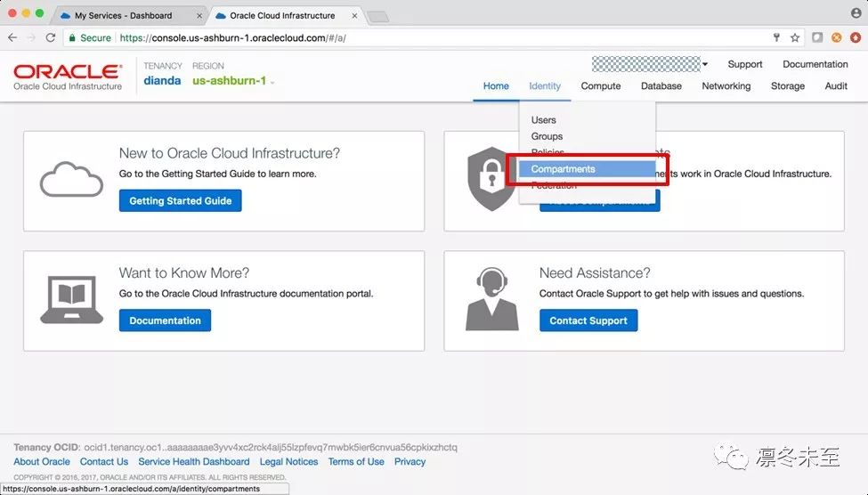
Task: Click the green Secure padlock icon
Action: tap(72, 37)
